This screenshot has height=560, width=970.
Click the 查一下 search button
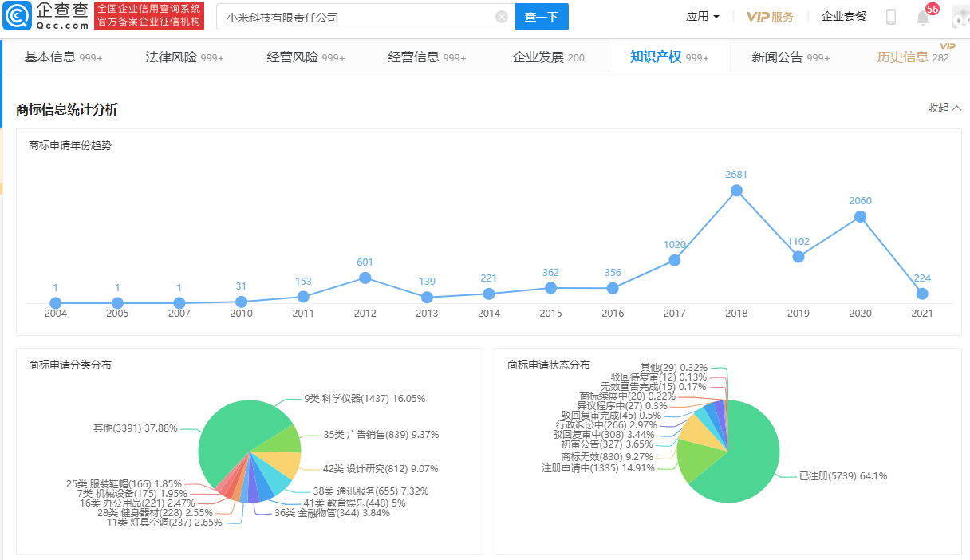[x=542, y=17]
